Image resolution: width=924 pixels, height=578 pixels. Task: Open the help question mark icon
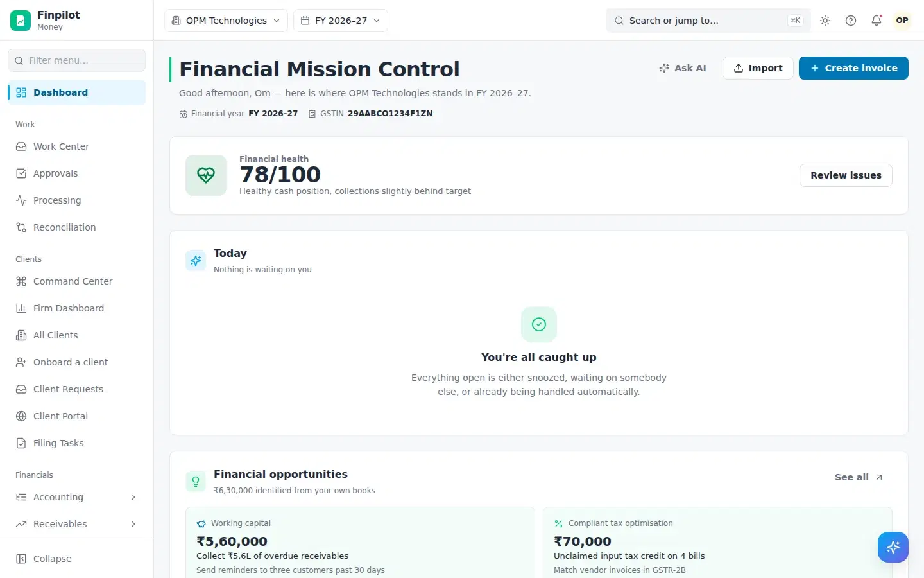[851, 21]
